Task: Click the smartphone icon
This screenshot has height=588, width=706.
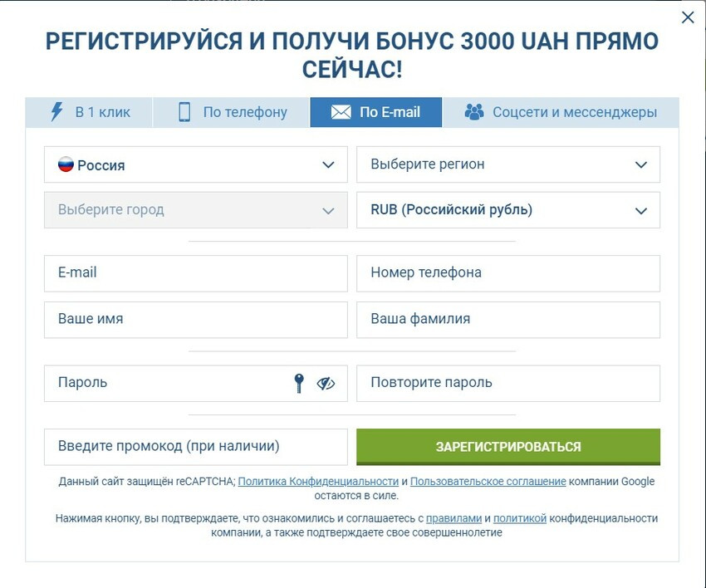Action: pos(184,111)
